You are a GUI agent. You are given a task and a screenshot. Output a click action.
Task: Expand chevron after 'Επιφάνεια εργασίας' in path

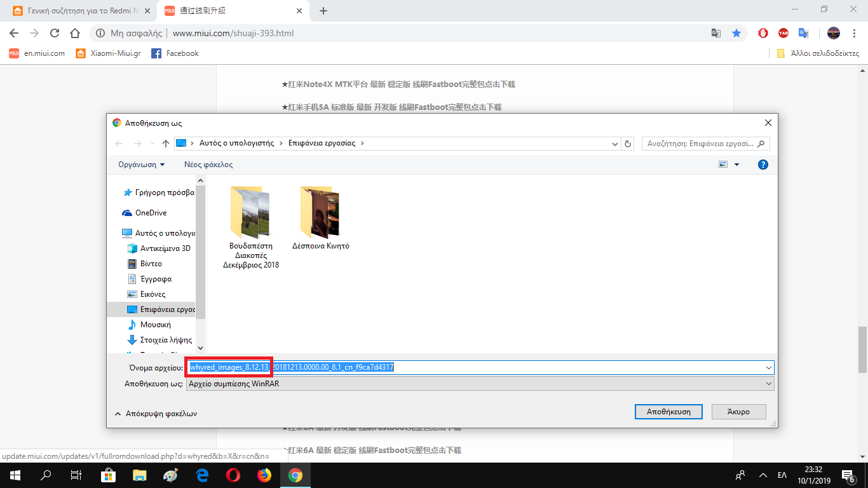(x=362, y=144)
